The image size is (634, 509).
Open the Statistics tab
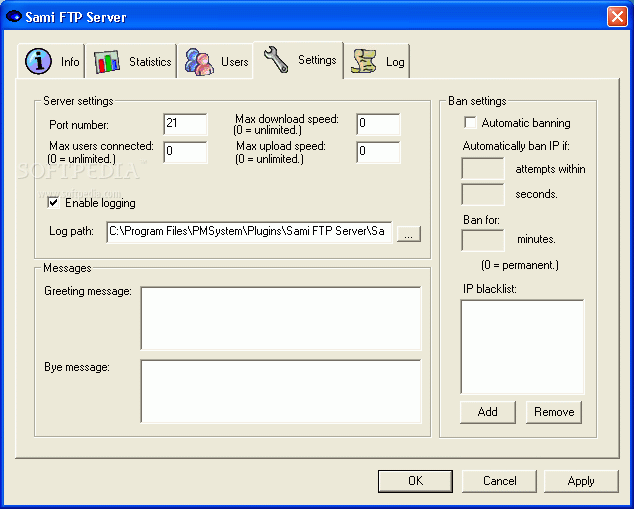(x=131, y=61)
